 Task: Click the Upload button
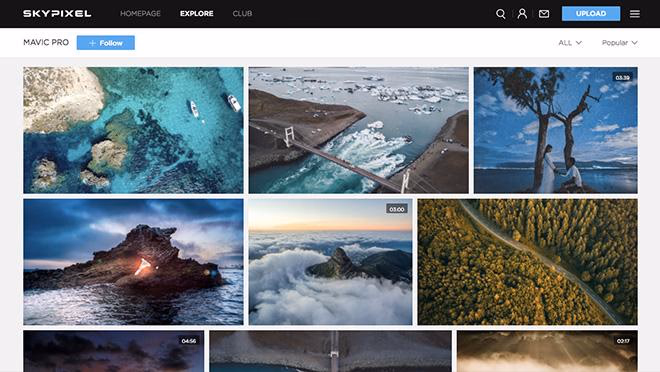coord(591,13)
